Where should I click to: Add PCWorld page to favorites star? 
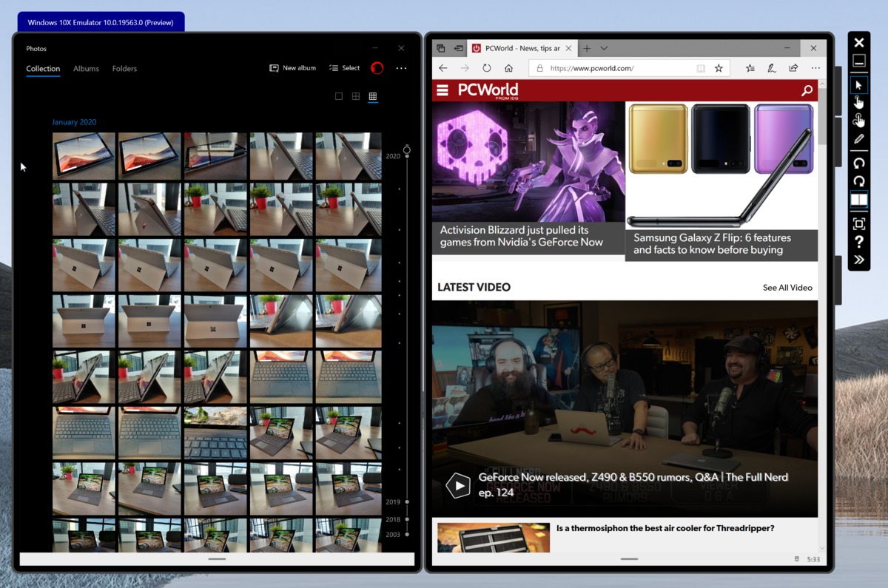(x=719, y=68)
